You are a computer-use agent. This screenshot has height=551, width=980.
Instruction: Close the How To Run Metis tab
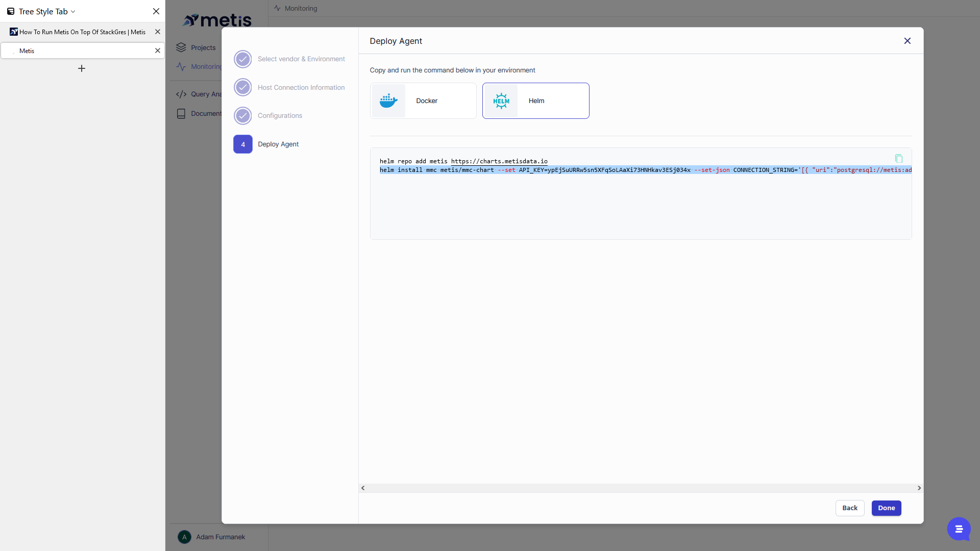tap(158, 32)
